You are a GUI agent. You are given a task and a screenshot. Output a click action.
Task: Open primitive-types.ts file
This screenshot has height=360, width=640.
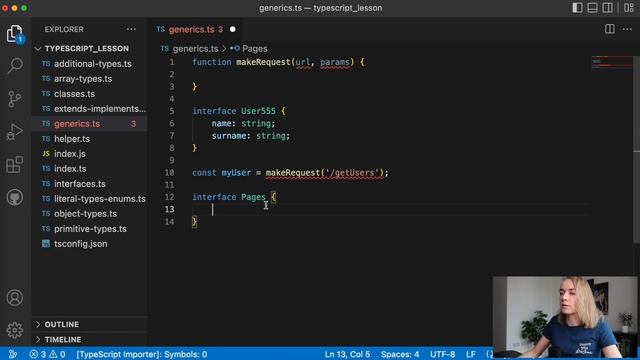(x=90, y=229)
